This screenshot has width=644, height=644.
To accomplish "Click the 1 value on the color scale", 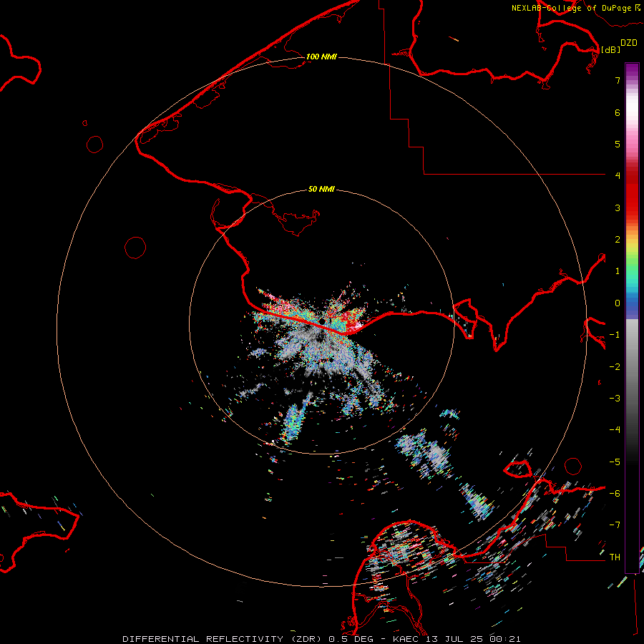I will pos(618,271).
